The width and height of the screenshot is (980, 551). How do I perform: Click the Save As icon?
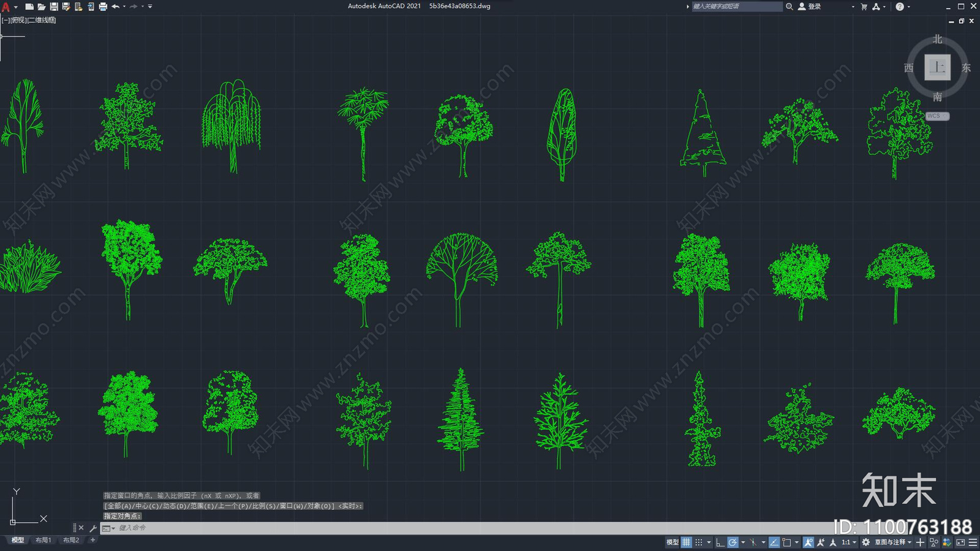(66, 7)
